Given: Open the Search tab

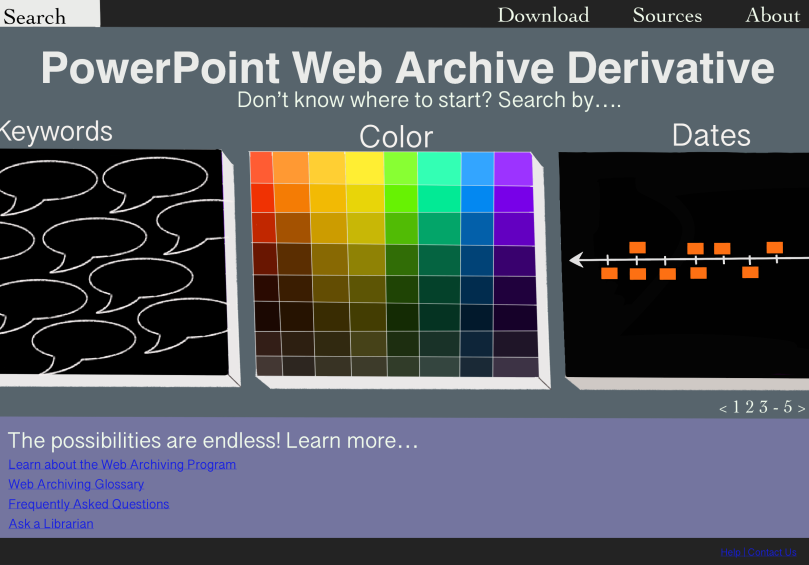Looking at the screenshot, I should point(50,14).
